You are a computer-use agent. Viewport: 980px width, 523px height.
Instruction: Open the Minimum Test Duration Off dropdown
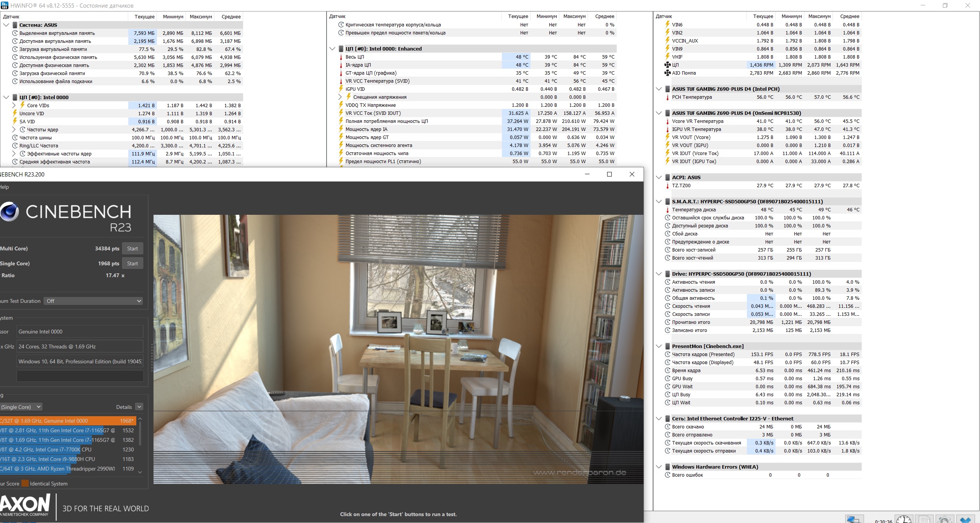coord(93,301)
